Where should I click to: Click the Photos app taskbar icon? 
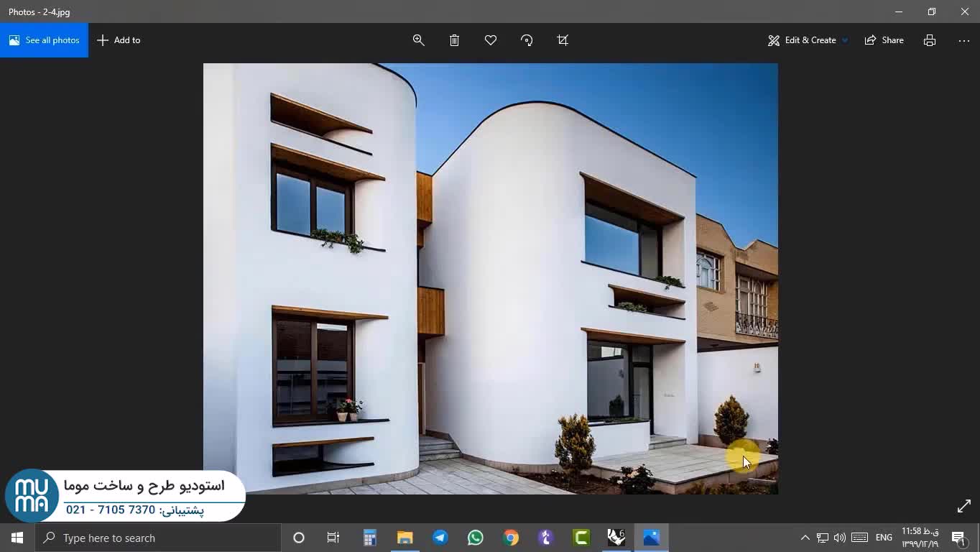pyautogui.click(x=651, y=538)
